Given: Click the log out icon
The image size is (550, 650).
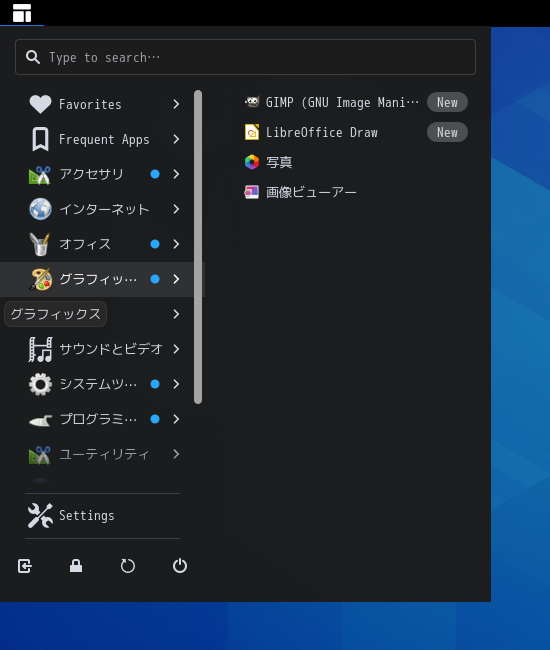Looking at the screenshot, I should tap(24, 566).
